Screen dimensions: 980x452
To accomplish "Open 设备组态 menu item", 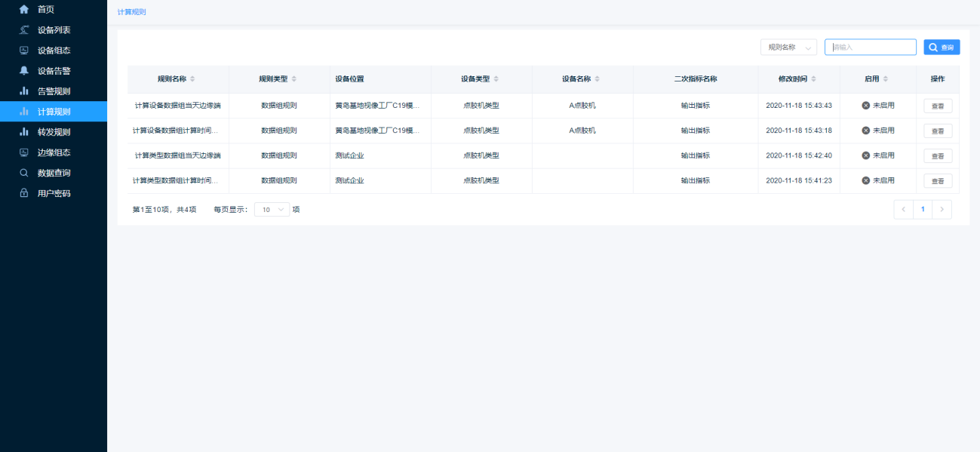I will coord(54,51).
